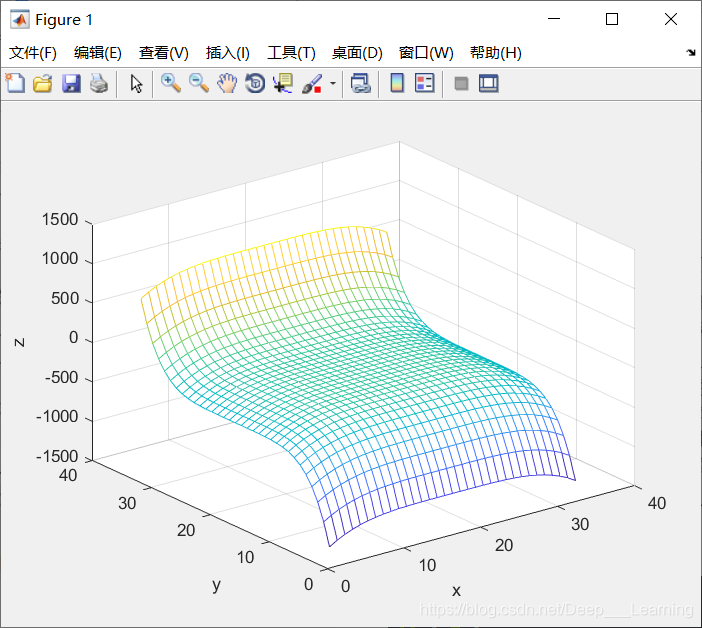Activate the Zoom In magnifier tool
Screen dimensions: 702x628
coord(171,83)
